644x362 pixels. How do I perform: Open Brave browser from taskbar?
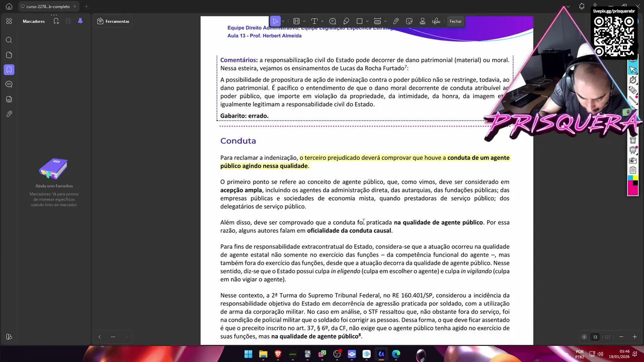(x=278, y=354)
